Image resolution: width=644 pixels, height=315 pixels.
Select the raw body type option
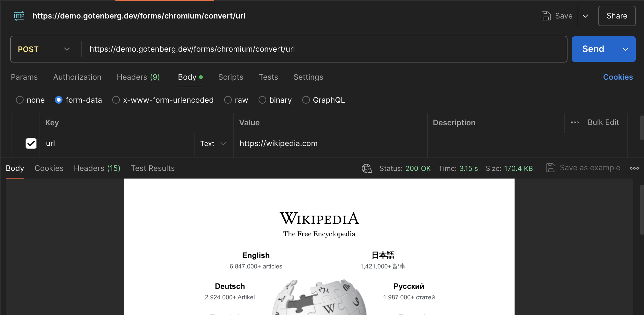(x=228, y=100)
